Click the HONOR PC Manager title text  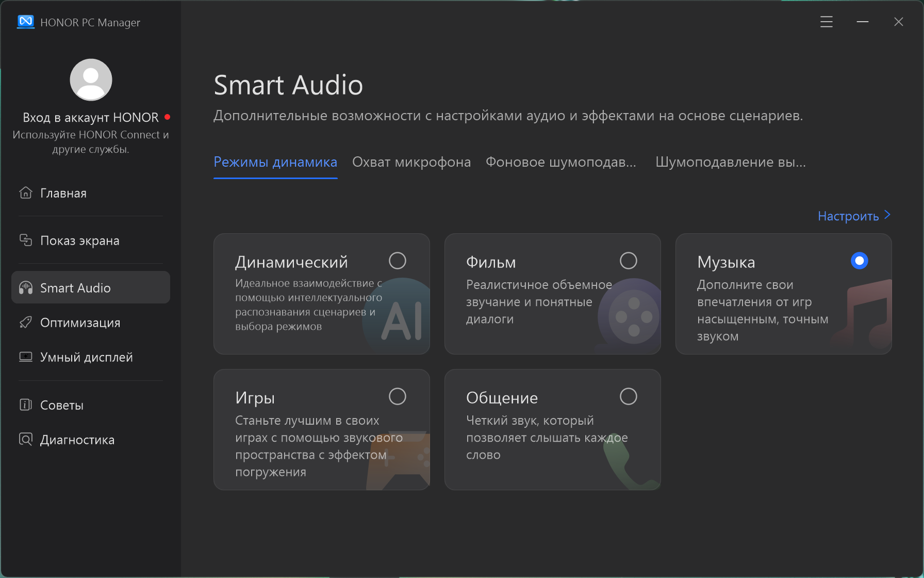90,22
